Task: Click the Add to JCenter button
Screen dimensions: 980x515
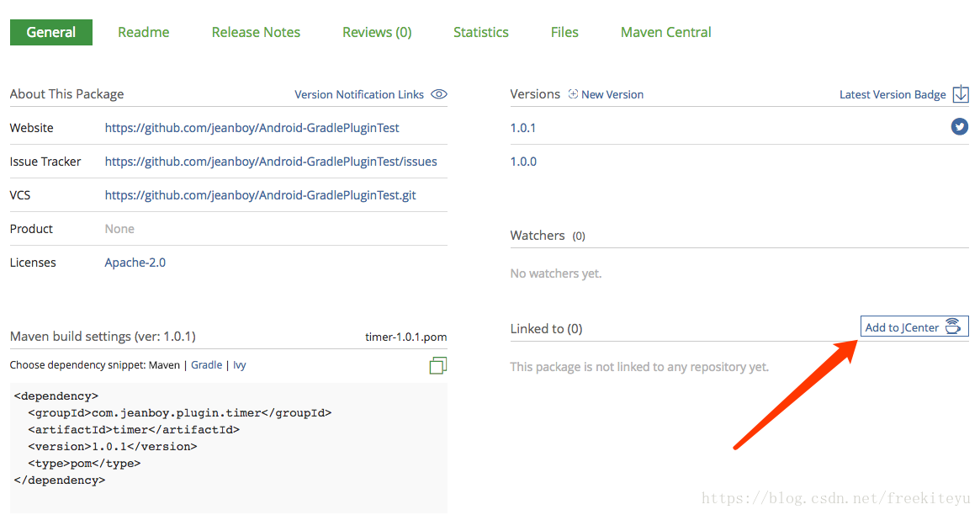Action: (914, 327)
